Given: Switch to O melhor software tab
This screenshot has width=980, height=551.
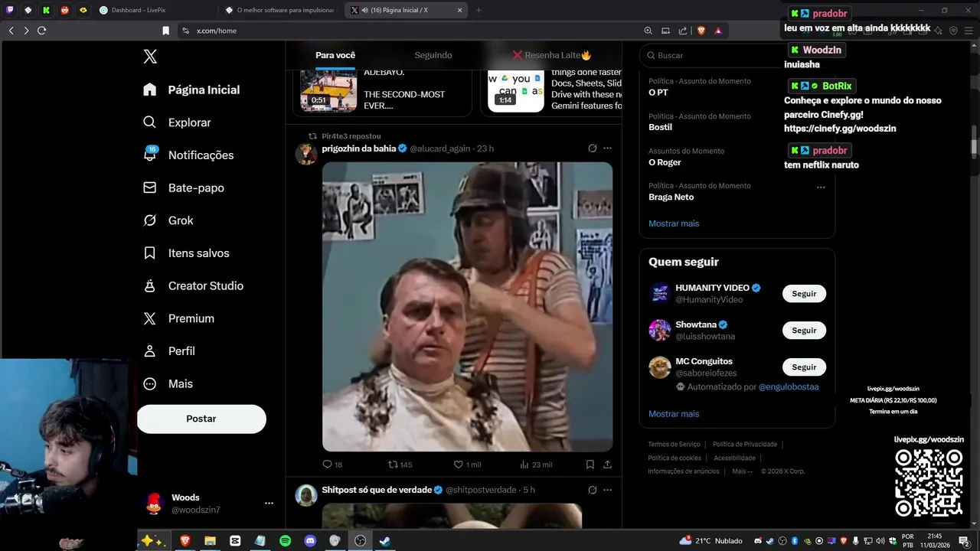Looking at the screenshot, I should click(x=279, y=10).
